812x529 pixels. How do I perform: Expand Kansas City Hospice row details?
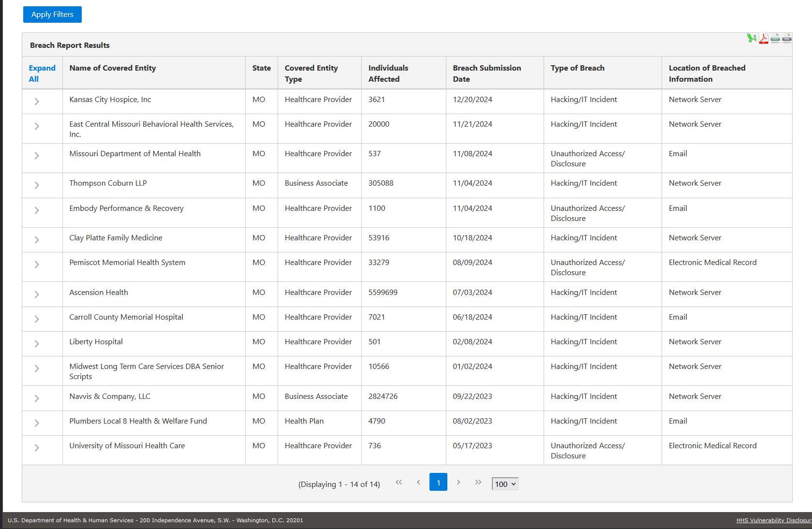coord(37,102)
